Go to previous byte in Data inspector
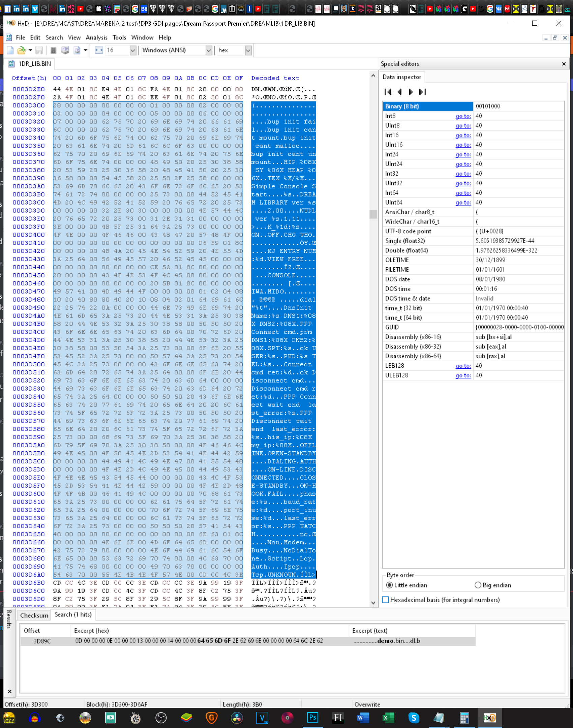The height and width of the screenshot is (728, 573). point(400,92)
